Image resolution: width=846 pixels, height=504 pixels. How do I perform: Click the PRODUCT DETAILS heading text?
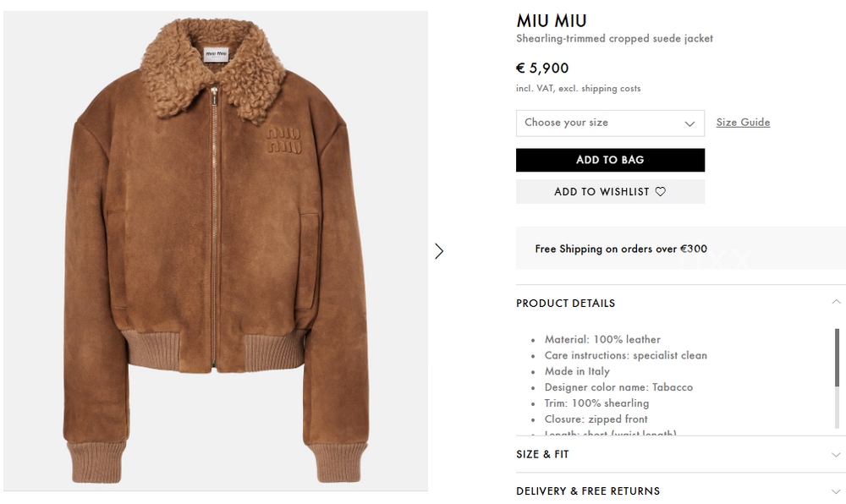(x=565, y=304)
